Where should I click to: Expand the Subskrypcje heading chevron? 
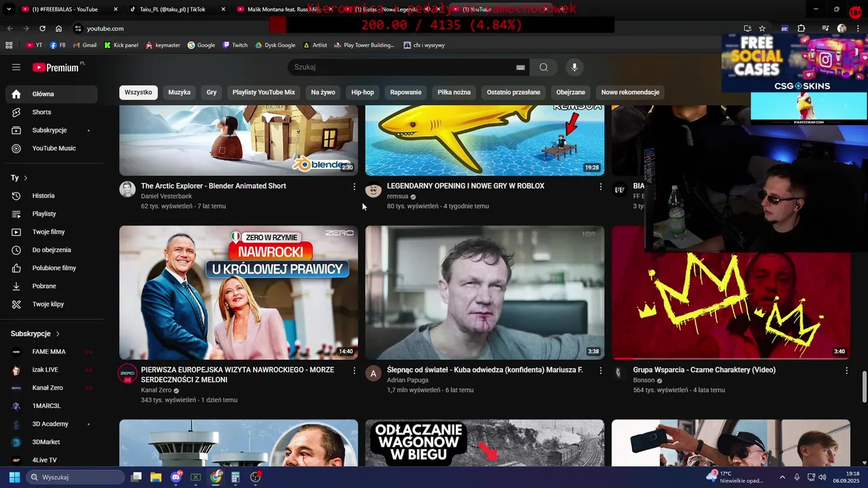[58, 334]
